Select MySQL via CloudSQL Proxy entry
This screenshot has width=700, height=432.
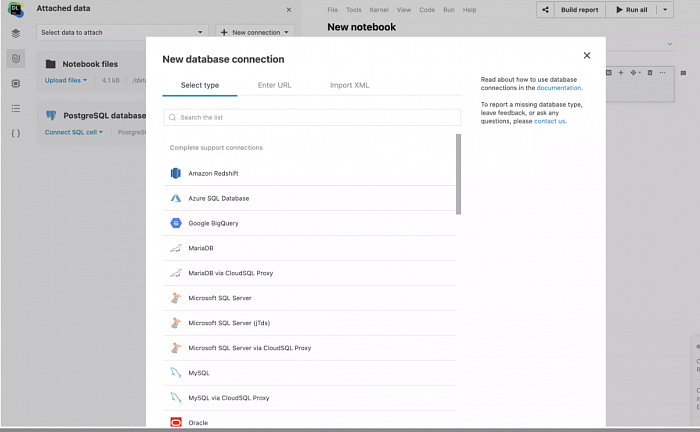(x=309, y=398)
